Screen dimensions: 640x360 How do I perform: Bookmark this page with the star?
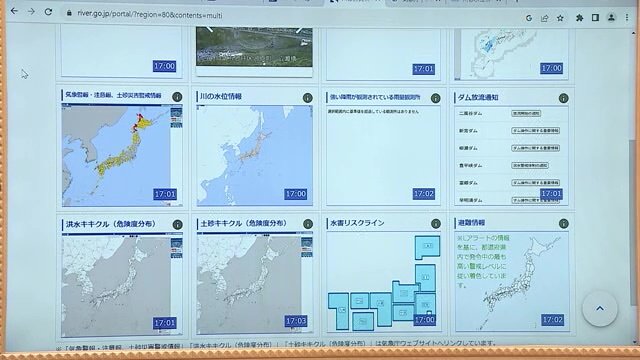pos(560,18)
